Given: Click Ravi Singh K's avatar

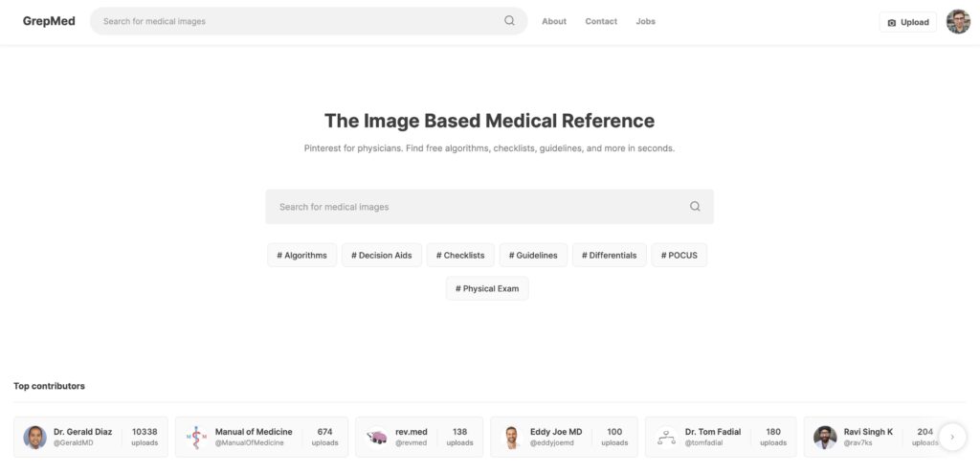Looking at the screenshot, I should 825,438.
